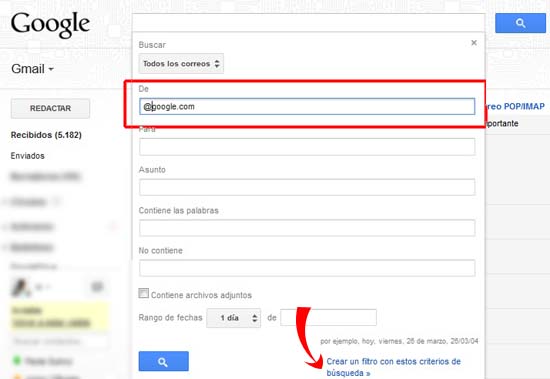Click the 'Asunto' input field
The height and width of the screenshot is (379, 550).
pyautogui.click(x=307, y=187)
